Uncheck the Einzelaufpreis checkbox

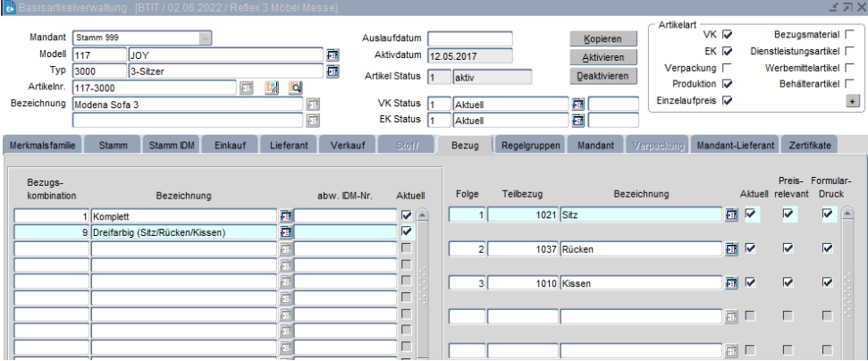coord(727,100)
